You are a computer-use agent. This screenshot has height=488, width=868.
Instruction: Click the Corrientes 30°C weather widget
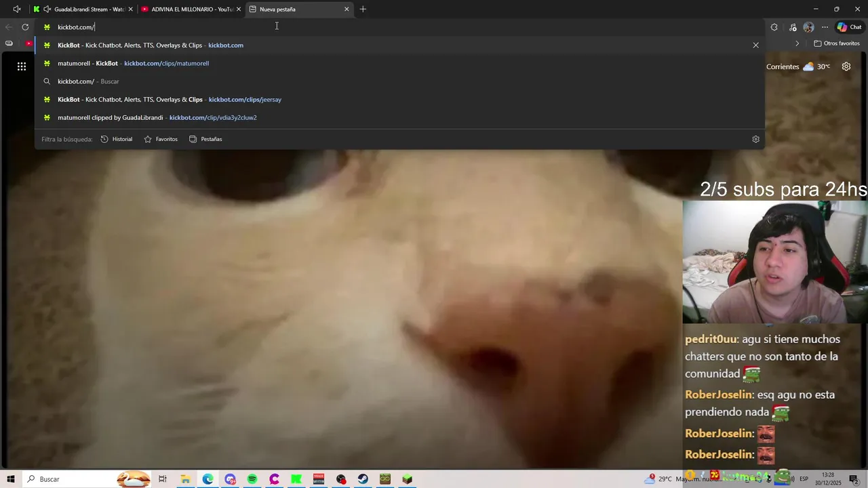[x=798, y=66]
